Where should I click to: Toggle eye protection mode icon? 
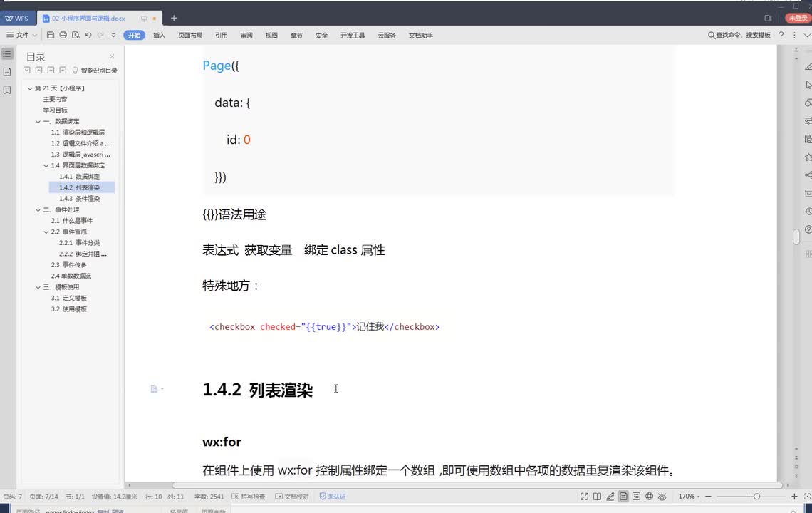pyautogui.click(x=662, y=497)
